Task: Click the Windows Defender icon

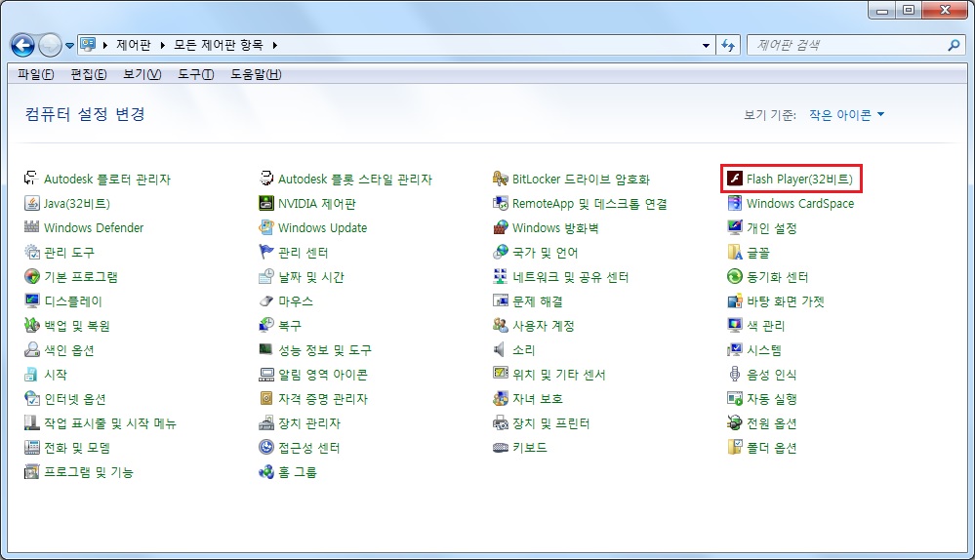Action: 32,228
